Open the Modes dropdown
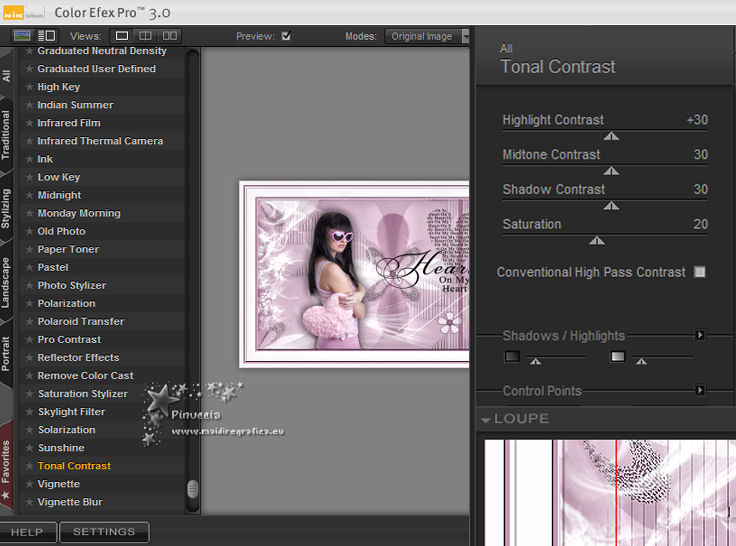Screen dimensions: 736x546 427,36
